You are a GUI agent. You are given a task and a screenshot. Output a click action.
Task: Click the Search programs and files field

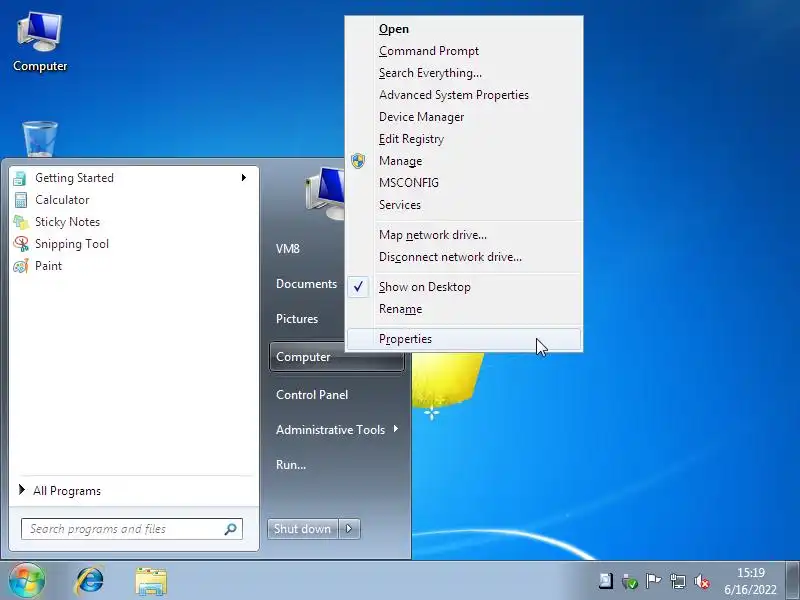[x=132, y=529]
